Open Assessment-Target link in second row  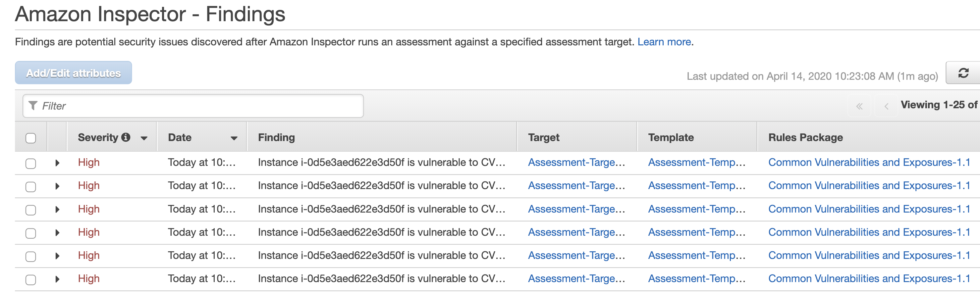click(x=576, y=186)
